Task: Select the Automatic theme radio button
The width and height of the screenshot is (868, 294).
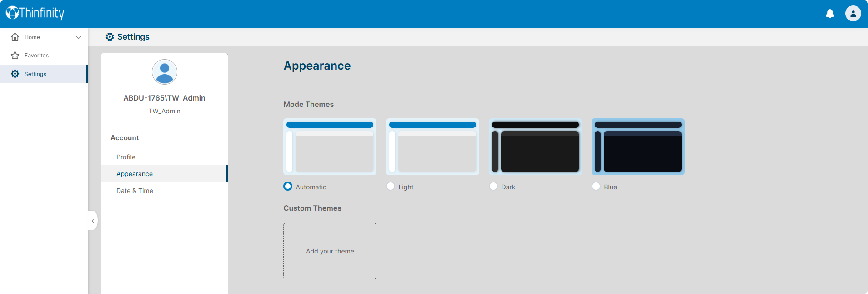Action: click(288, 186)
